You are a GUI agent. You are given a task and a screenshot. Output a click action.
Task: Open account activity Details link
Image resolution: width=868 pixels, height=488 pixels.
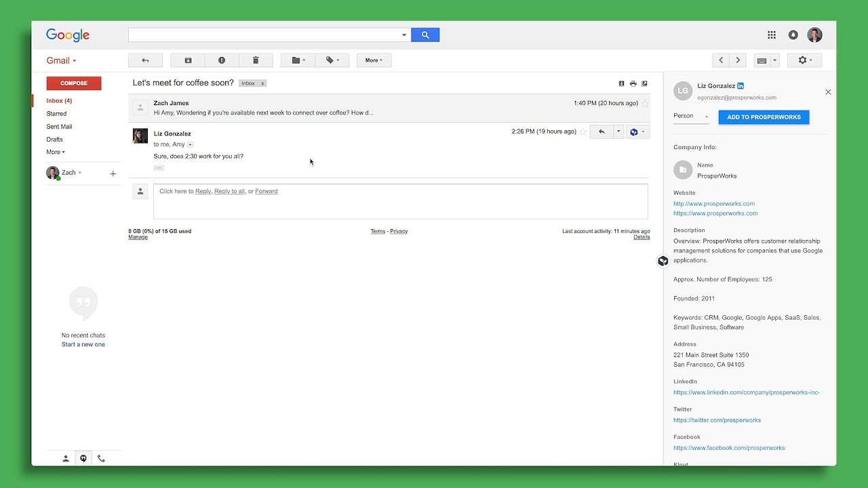642,237
